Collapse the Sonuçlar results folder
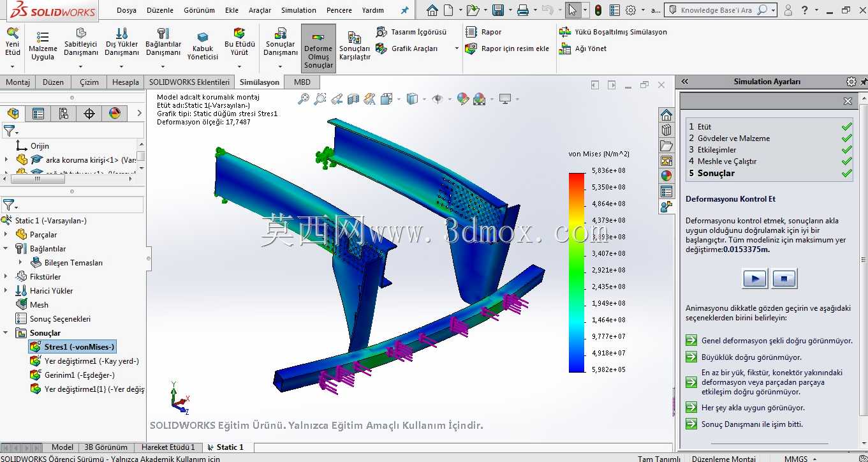868x462 pixels. pyautogui.click(x=6, y=333)
